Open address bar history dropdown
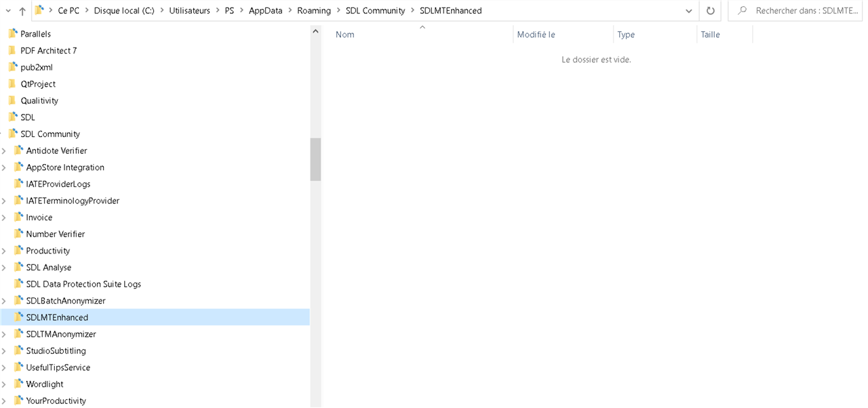This screenshot has width=868, height=408. [688, 11]
